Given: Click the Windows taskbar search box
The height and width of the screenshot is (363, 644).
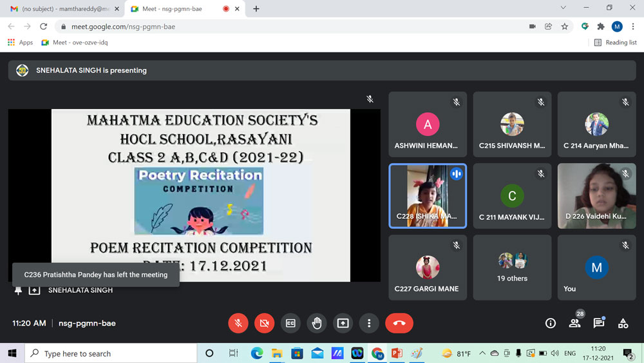Looking at the screenshot, I should point(111,353).
